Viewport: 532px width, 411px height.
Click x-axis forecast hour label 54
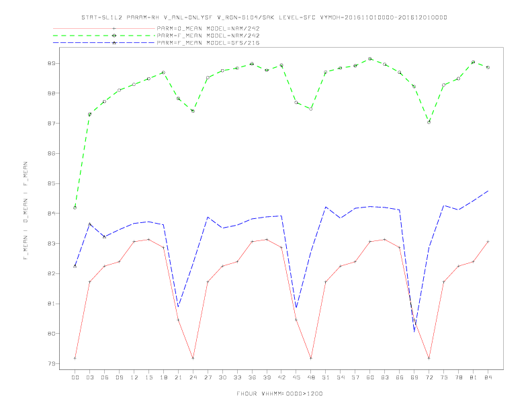(341, 377)
